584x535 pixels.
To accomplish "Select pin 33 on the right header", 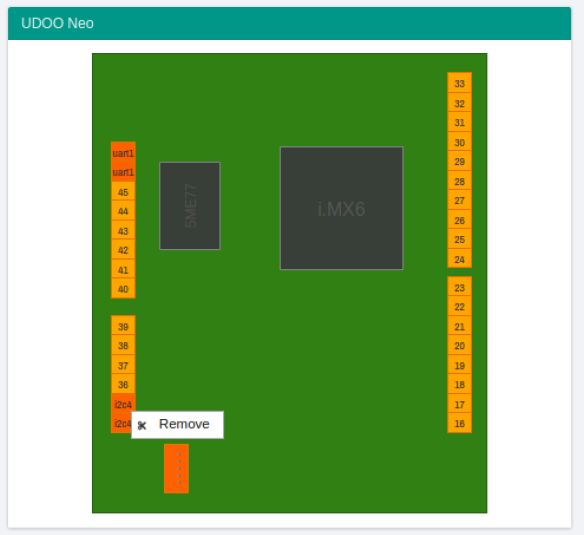I will tap(460, 83).
